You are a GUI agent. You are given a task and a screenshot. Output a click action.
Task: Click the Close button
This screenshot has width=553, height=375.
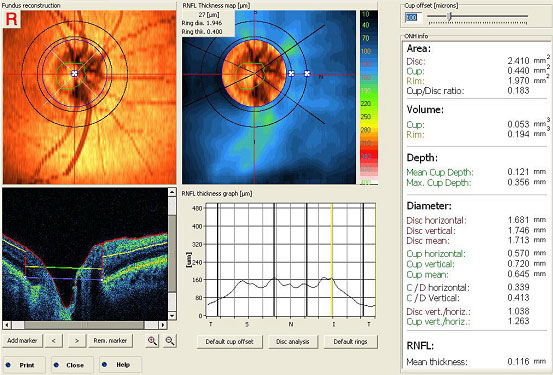(72, 365)
